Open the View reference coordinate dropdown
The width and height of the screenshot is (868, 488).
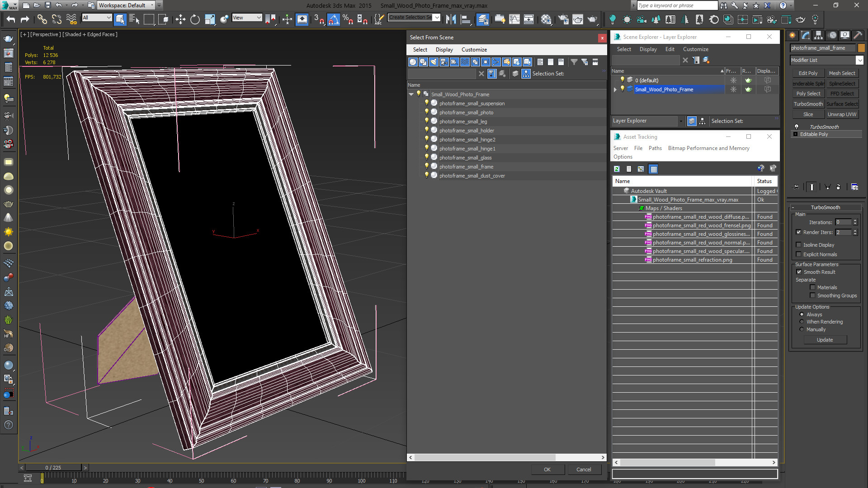(x=247, y=18)
